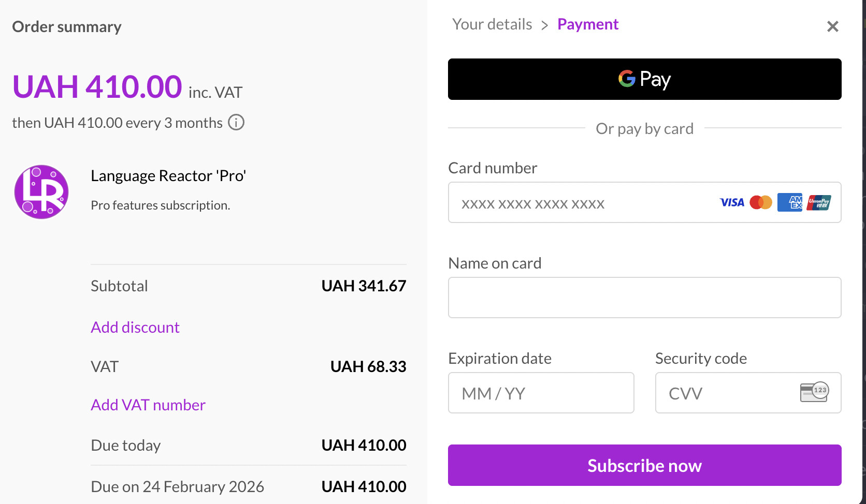
Task: Click the Language Reactor logo icon
Action: (41, 192)
